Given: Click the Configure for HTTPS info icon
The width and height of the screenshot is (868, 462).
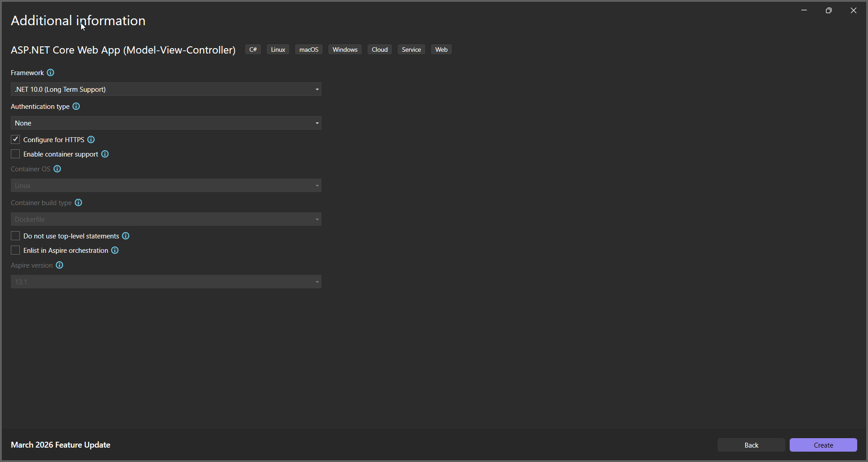Looking at the screenshot, I should pos(91,139).
